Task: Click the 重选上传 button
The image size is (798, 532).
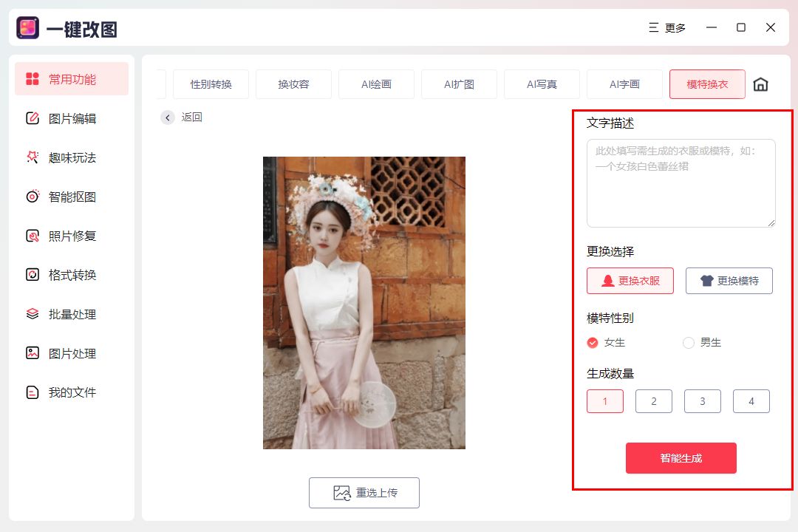Action: (364, 493)
